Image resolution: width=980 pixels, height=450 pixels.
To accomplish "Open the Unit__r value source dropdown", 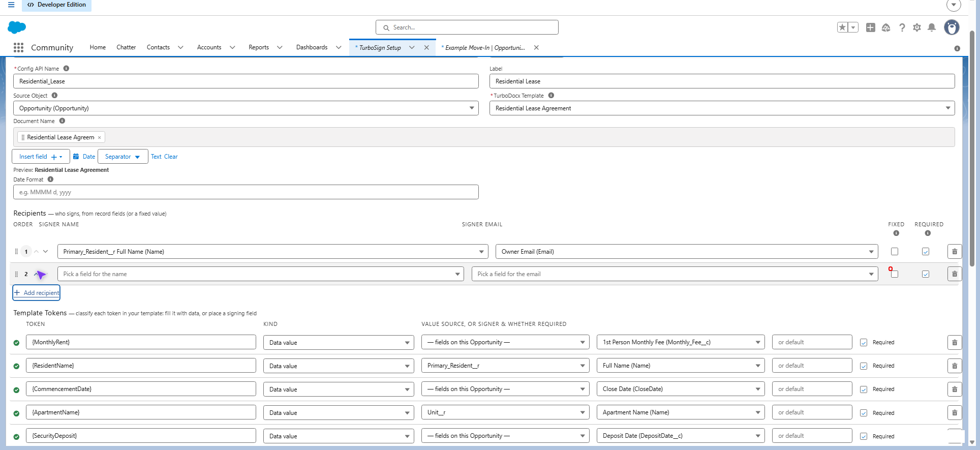I will coord(505,412).
